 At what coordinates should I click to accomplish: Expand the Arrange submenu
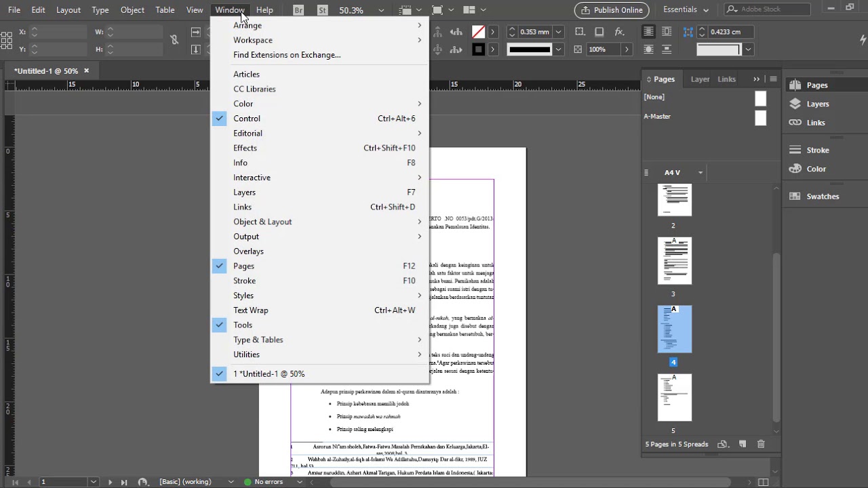coord(319,26)
